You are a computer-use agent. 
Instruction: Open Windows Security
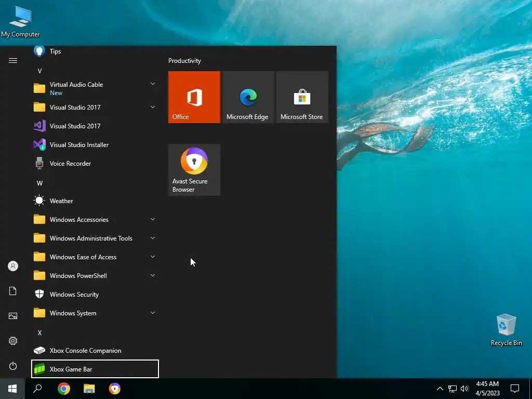pyautogui.click(x=95, y=294)
